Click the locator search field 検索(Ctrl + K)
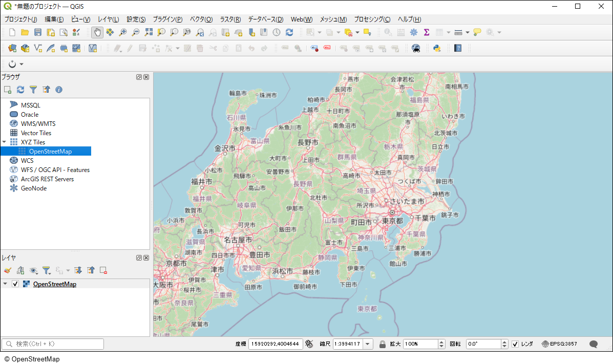613x364 pixels. tap(53, 344)
